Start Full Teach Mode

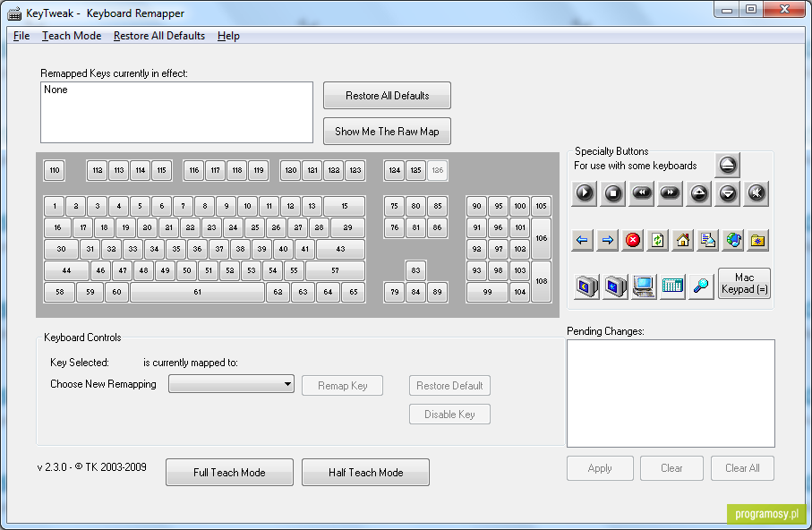coord(229,473)
